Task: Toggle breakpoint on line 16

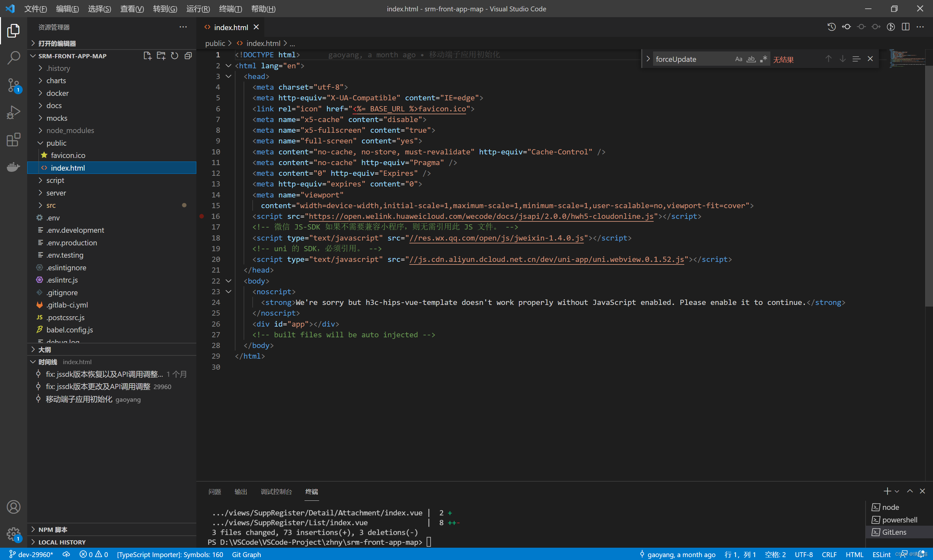Action: (x=202, y=216)
